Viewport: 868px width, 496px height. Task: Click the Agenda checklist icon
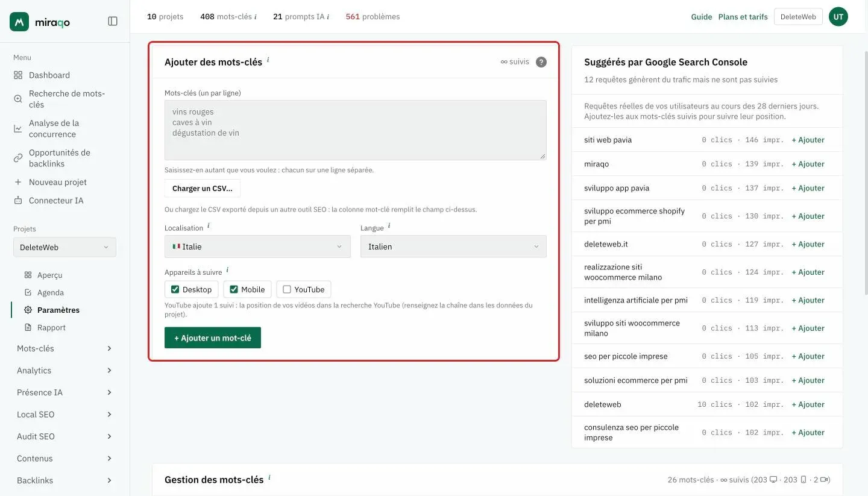coord(28,292)
